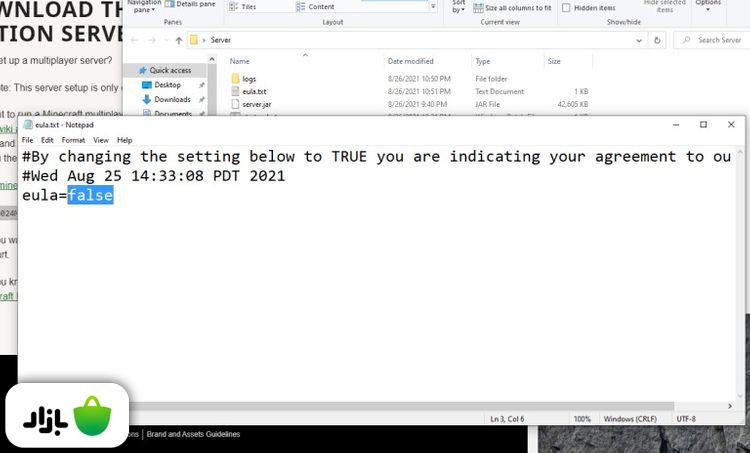Open the Downloads quick access folder
The width and height of the screenshot is (750, 453).
(172, 99)
